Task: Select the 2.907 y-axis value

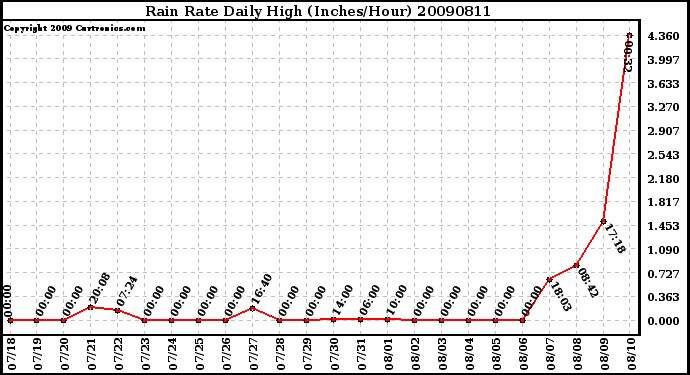Action: pos(663,131)
